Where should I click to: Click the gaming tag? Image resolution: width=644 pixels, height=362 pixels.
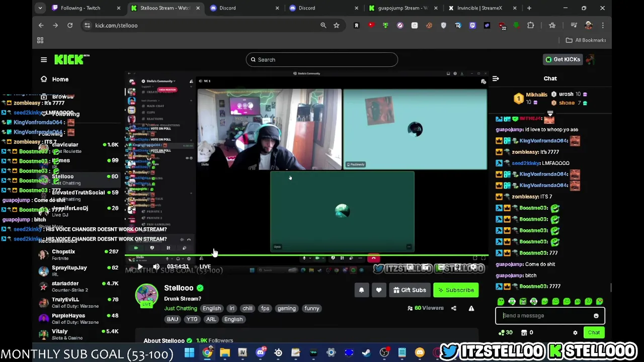287,308
